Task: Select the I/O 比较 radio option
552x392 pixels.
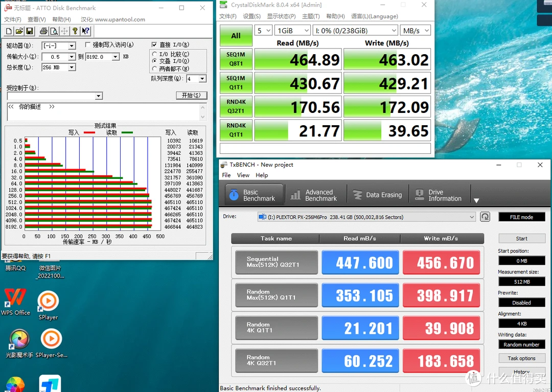Action: 154,54
